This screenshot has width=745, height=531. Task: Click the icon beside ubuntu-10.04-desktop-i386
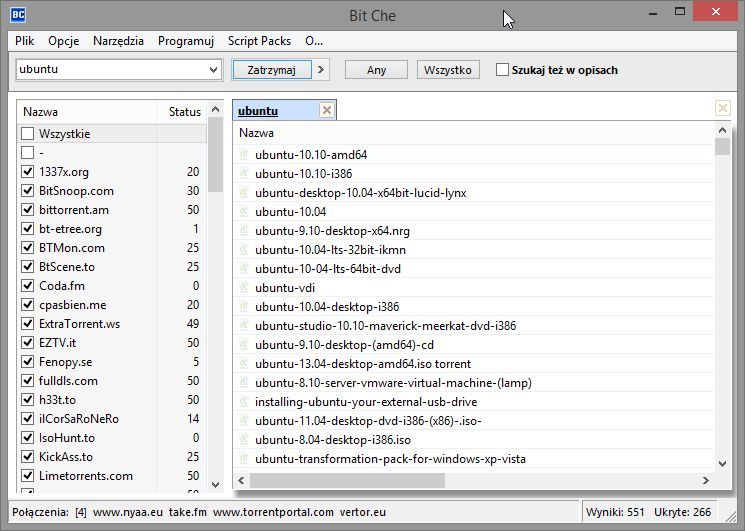pyautogui.click(x=244, y=307)
